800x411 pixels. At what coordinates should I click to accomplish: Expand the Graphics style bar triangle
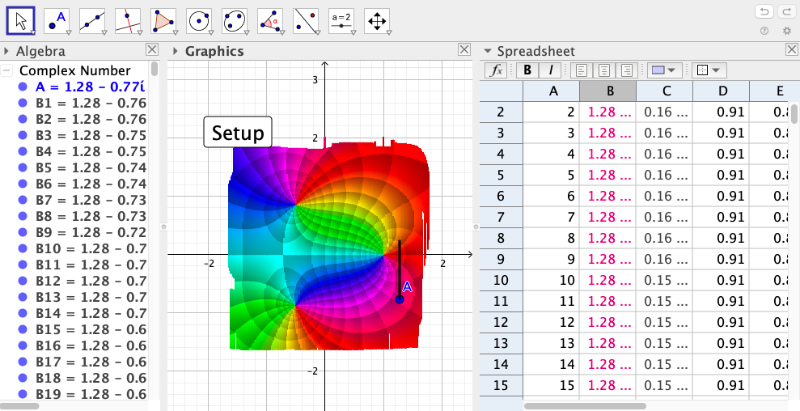coord(175,51)
